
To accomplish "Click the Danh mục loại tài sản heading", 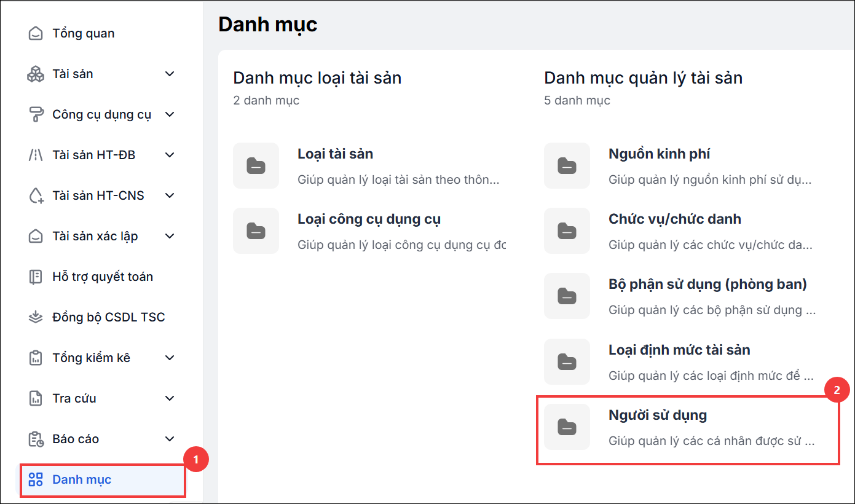I will pos(317,78).
